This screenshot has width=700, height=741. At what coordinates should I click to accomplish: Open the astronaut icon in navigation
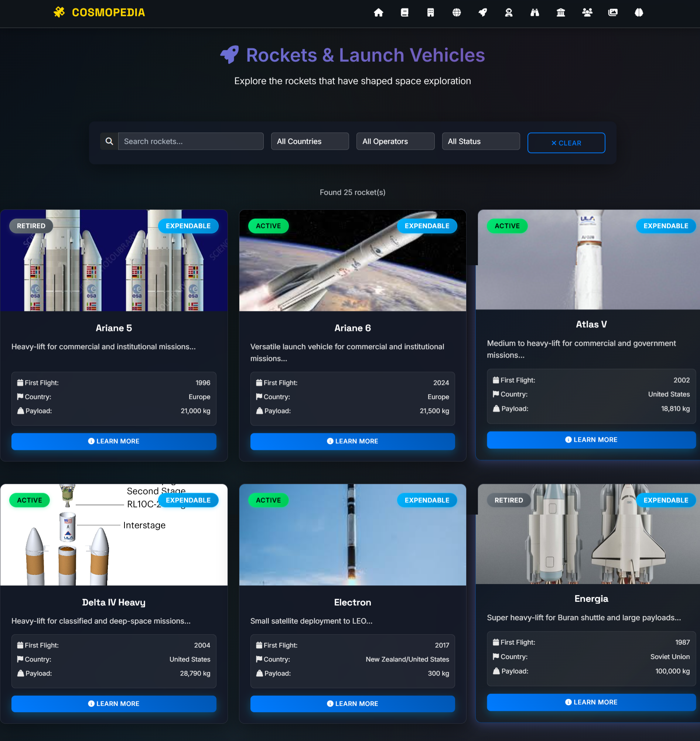509,13
